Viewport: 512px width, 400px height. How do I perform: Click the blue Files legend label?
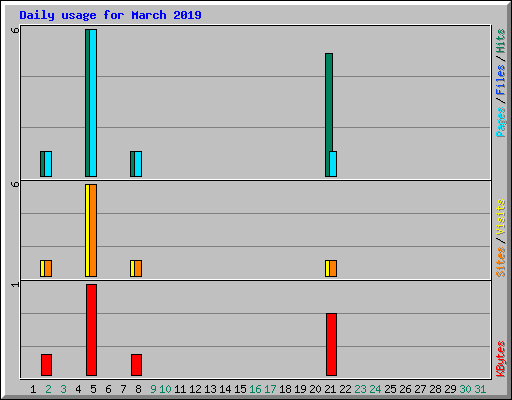coord(501,80)
